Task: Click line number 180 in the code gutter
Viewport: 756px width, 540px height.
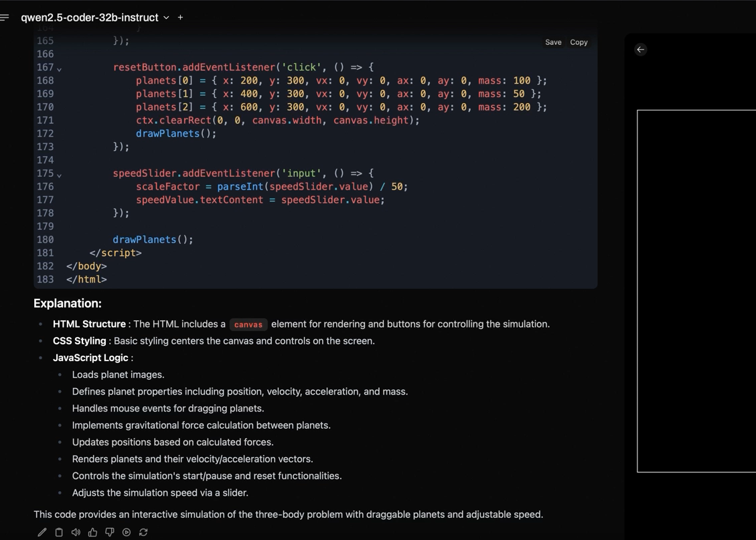Action: click(x=46, y=239)
